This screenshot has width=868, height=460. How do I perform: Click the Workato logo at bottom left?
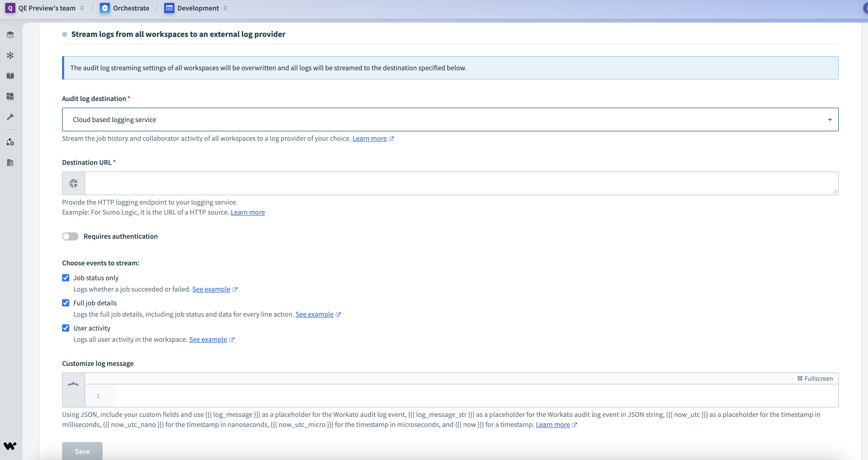coord(10,446)
